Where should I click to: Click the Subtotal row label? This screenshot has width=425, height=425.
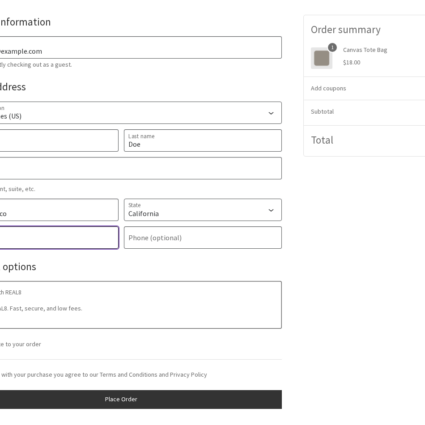322,112
